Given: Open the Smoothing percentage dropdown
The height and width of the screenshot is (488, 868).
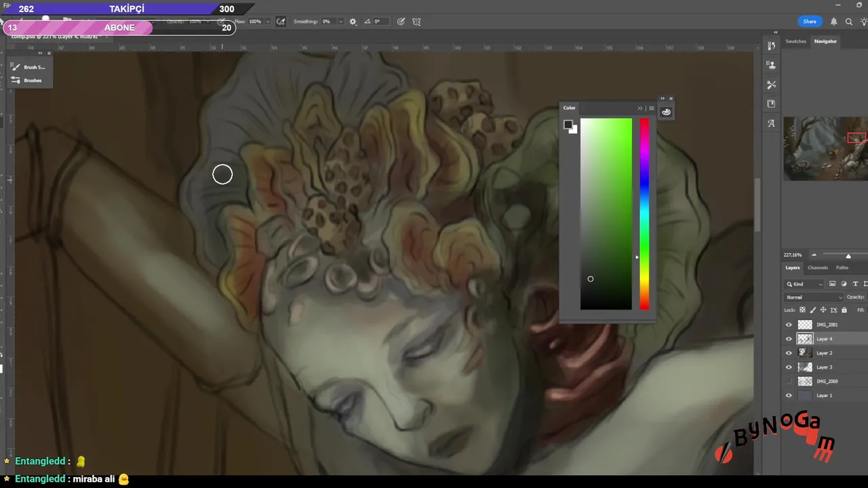Looking at the screenshot, I should [x=340, y=22].
